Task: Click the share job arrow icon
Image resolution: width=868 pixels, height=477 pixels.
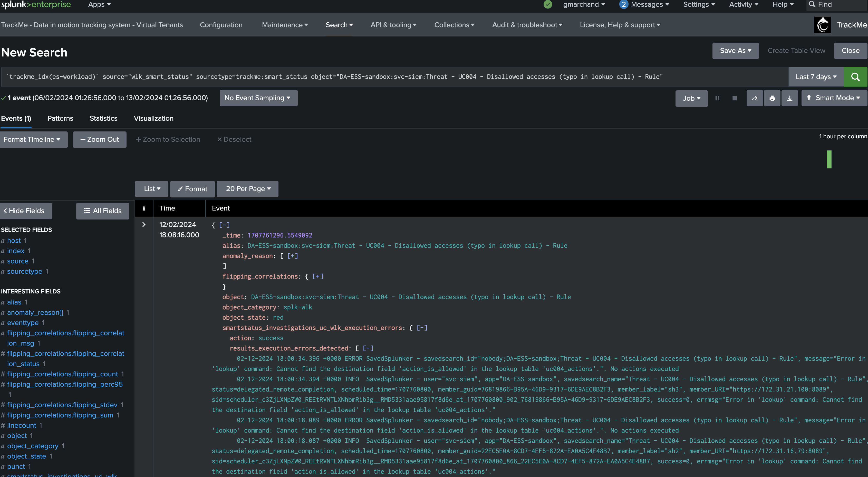Action: pos(755,98)
